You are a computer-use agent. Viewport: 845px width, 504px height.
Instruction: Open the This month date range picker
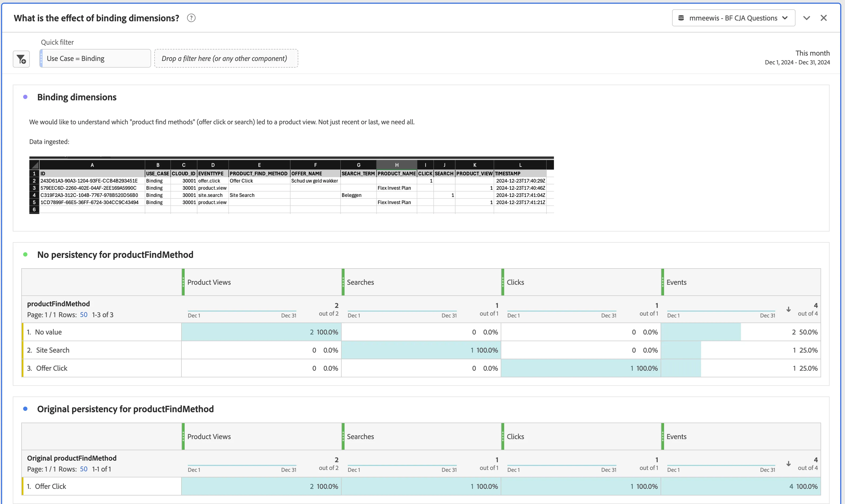[x=797, y=57]
